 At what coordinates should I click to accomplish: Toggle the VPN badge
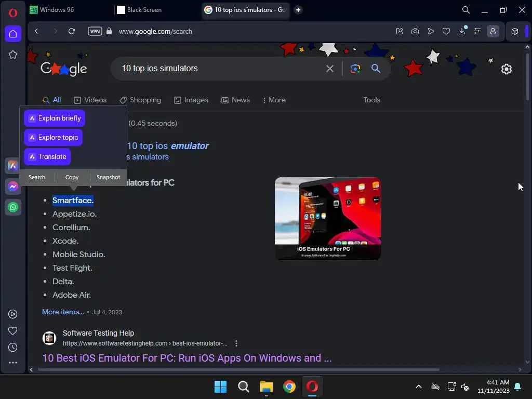click(95, 31)
